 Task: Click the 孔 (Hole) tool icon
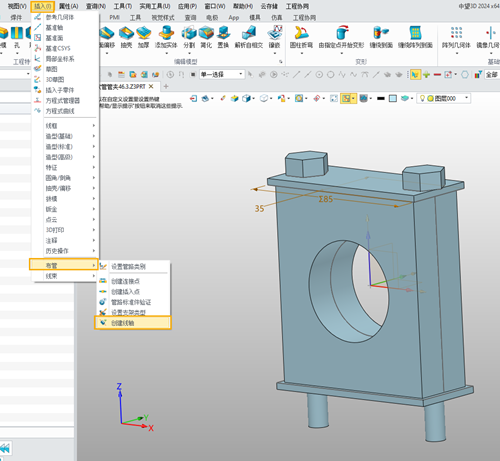(17, 33)
